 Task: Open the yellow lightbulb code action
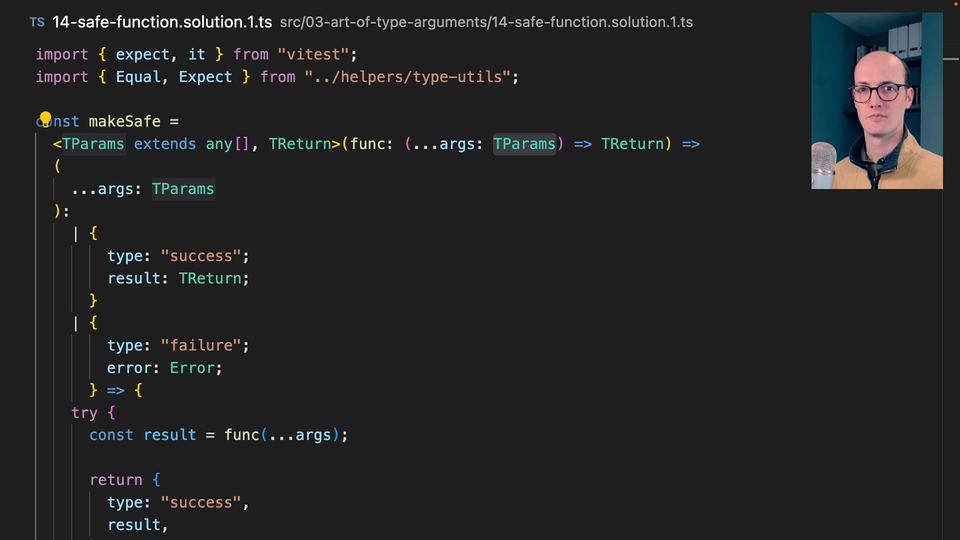point(45,120)
